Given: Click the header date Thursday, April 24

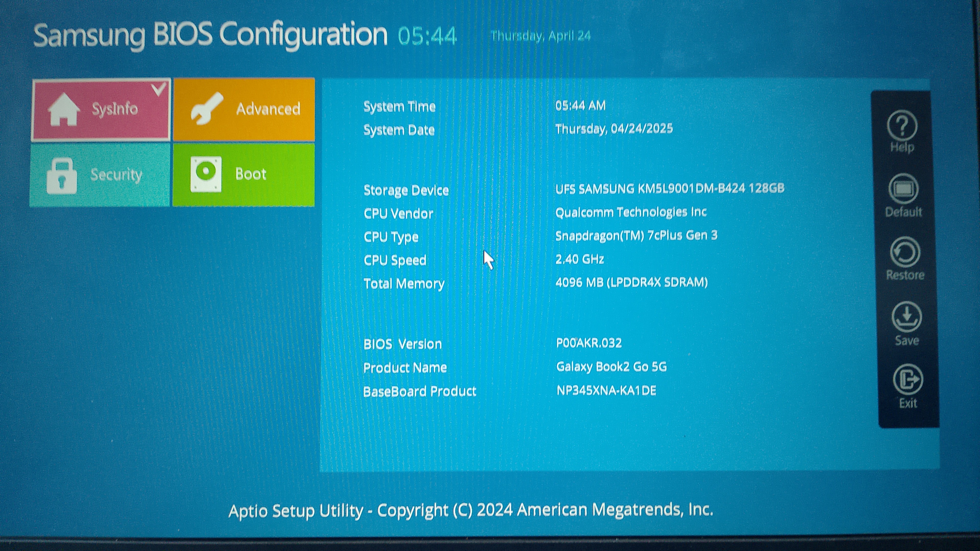Looking at the screenshot, I should coord(541,36).
